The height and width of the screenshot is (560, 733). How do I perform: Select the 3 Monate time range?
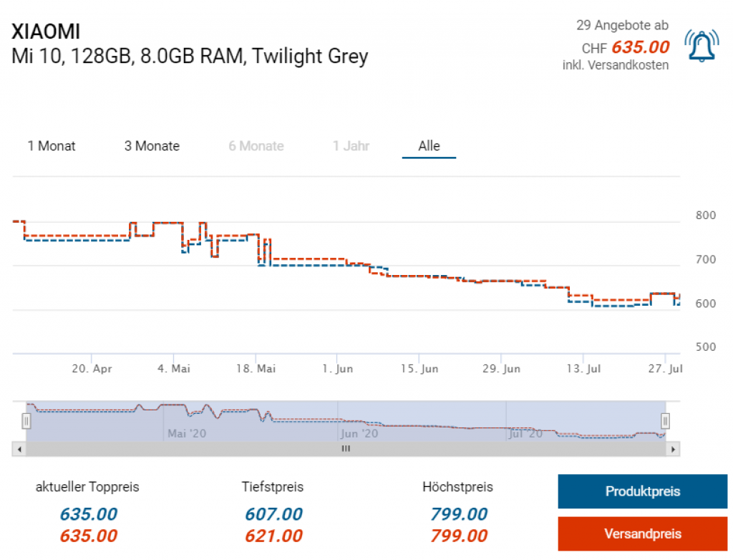coord(152,146)
